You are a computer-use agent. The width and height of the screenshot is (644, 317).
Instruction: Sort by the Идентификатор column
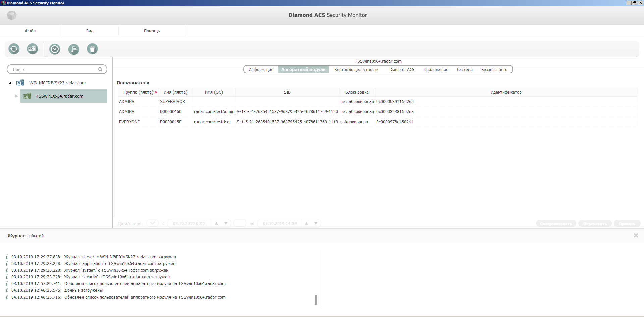pyautogui.click(x=506, y=92)
